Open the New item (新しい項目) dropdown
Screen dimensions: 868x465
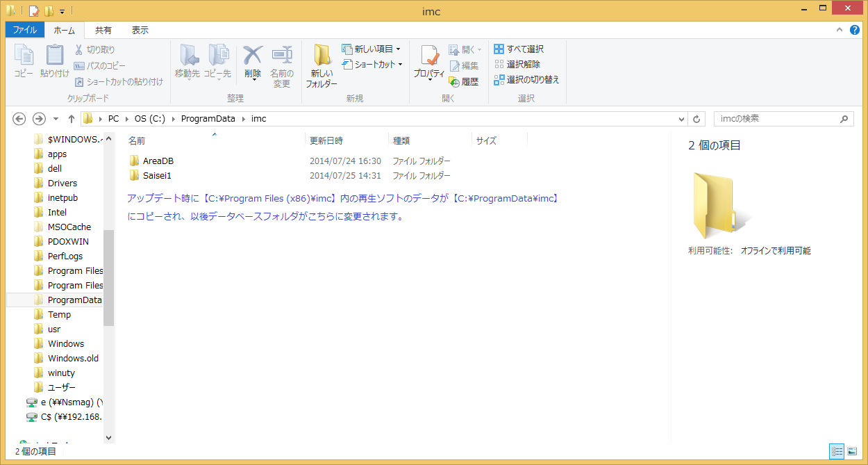[372, 49]
